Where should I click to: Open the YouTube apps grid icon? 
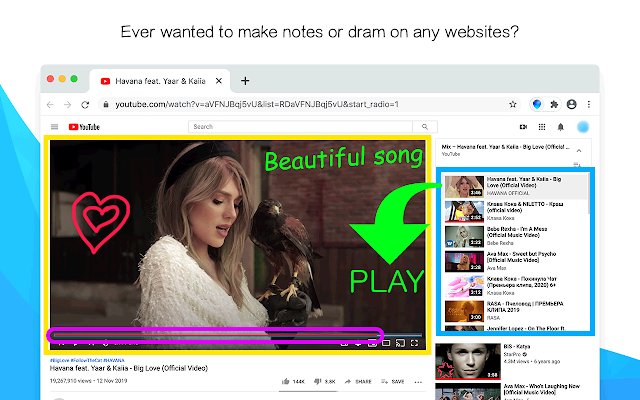542,127
